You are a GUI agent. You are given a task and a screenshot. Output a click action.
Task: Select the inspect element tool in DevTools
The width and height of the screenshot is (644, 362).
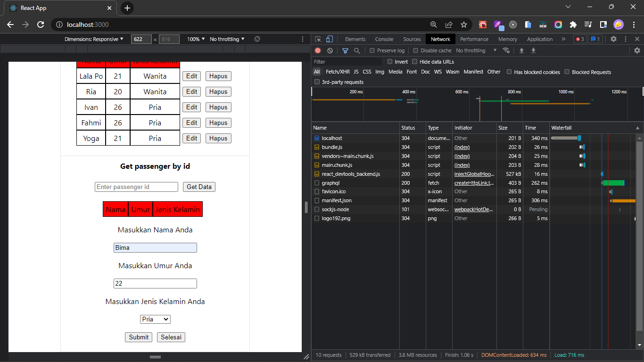tap(318, 39)
